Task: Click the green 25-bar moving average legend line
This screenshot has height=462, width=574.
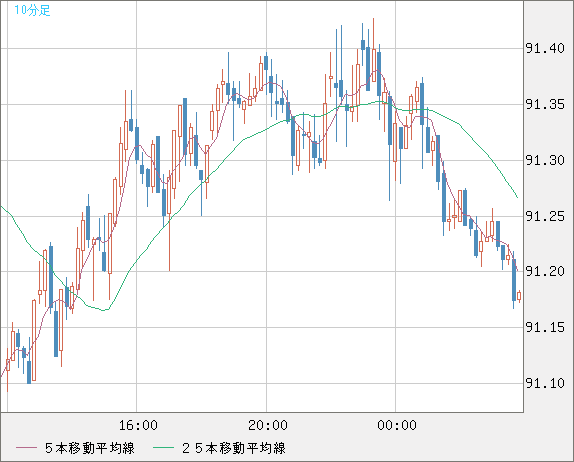Action: pyautogui.click(x=163, y=448)
